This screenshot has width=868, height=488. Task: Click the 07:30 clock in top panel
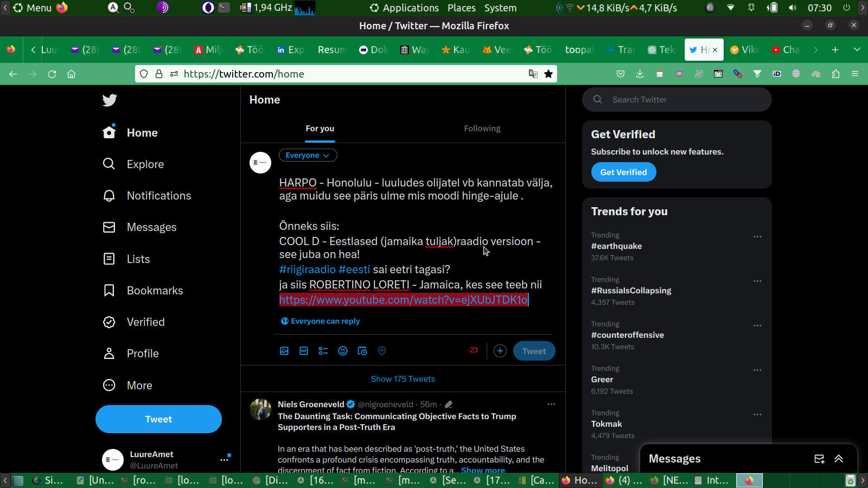tap(819, 8)
